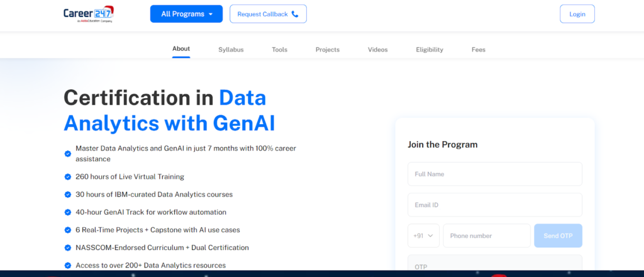Screen dimensions: 644x277
Task: Click checkmark icon beside Master Data Analytics bullet
Action: coord(68,153)
